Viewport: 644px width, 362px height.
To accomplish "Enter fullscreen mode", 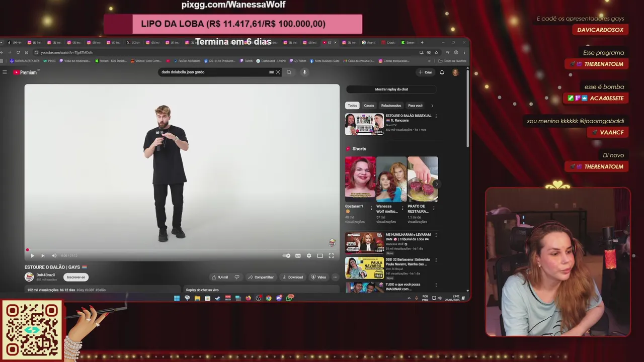I will pos(331,255).
